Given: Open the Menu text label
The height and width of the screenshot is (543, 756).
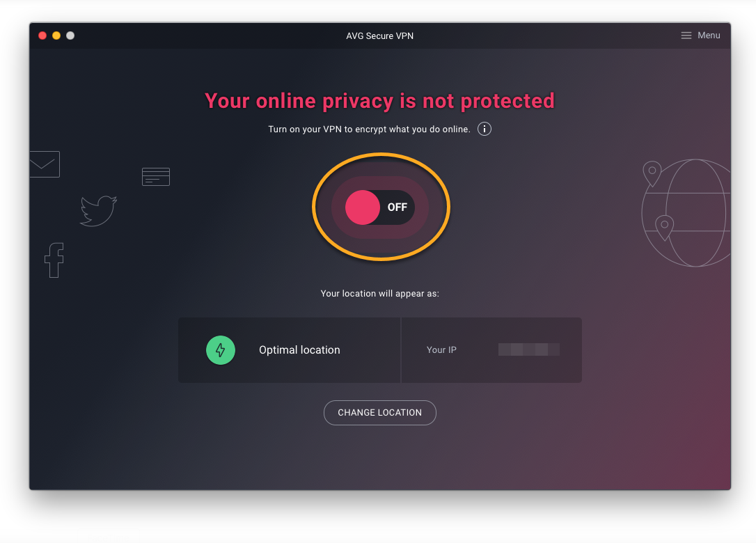Looking at the screenshot, I should (x=709, y=36).
